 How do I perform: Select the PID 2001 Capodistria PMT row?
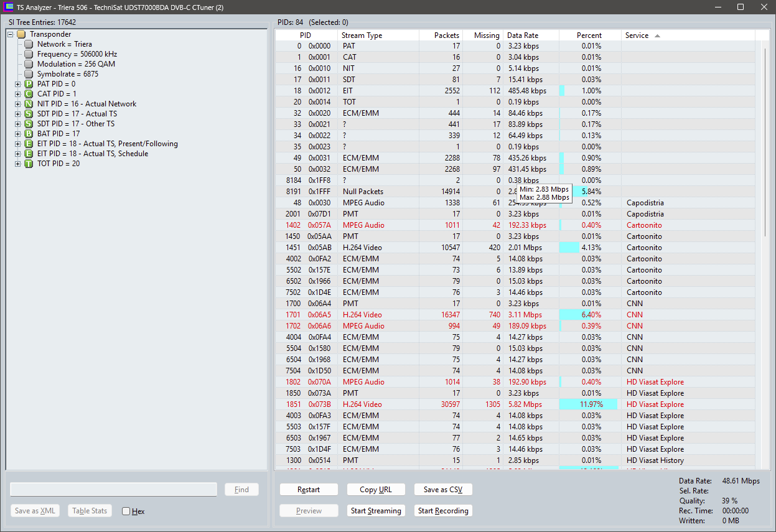(515, 214)
